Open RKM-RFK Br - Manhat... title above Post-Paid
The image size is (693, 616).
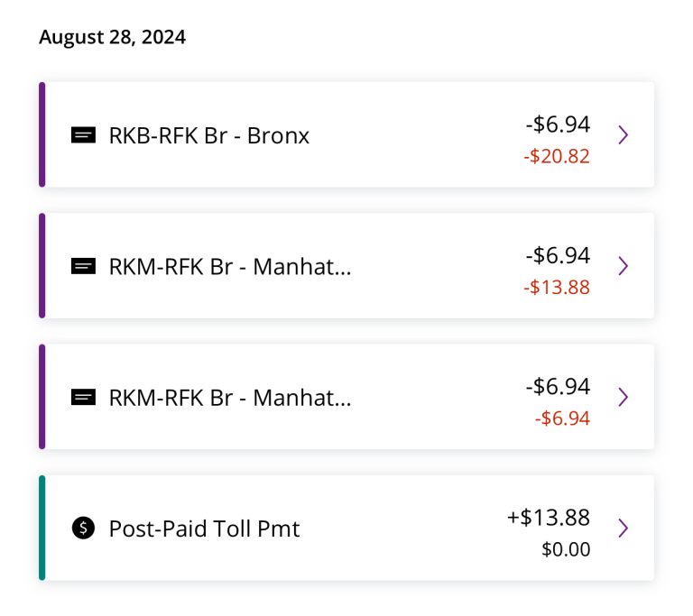tap(230, 398)
